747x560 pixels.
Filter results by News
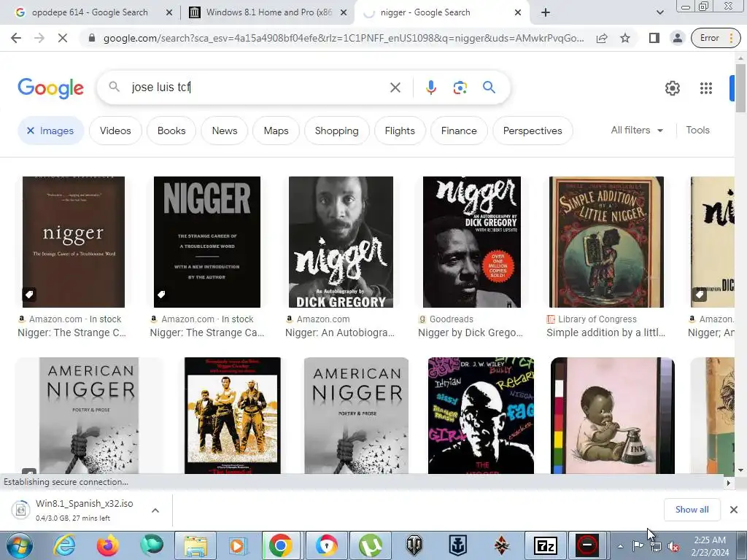(x=225, y=131)
